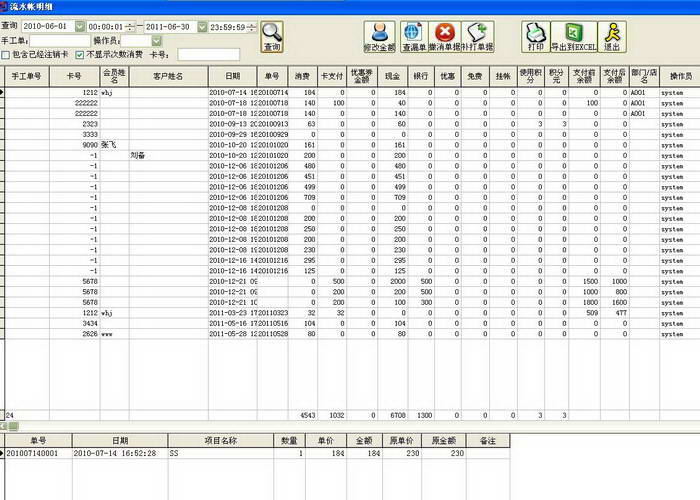Select the card number 2323 cell
700x500 pixels.
tap(75, 124)
